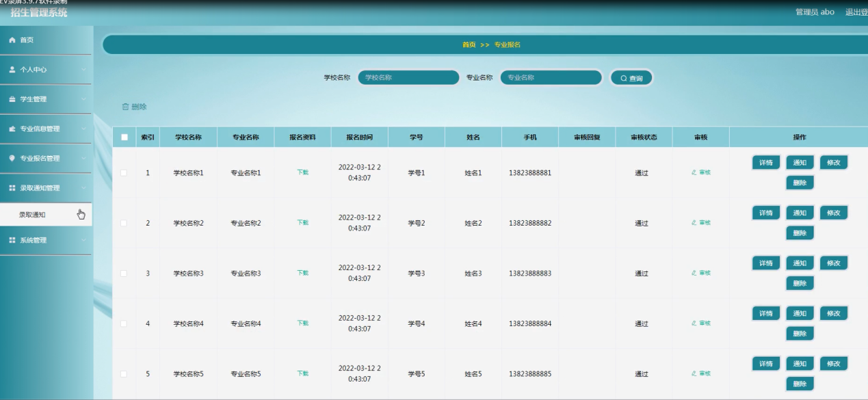
Task: Click 通知 for row 学号4
Action: (800, 313)
